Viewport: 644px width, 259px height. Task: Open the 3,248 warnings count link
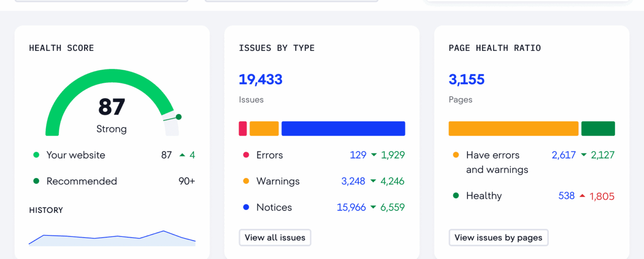coord(353,181)
